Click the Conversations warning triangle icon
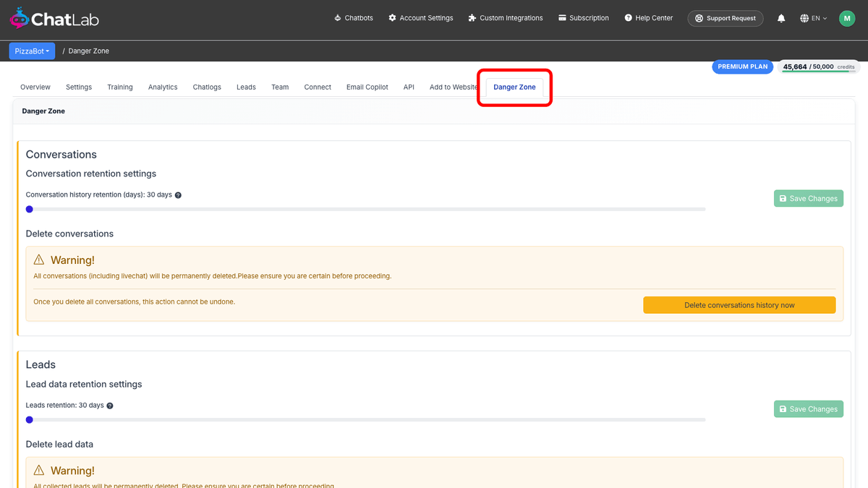868x488 pixels. click(39, 260)
